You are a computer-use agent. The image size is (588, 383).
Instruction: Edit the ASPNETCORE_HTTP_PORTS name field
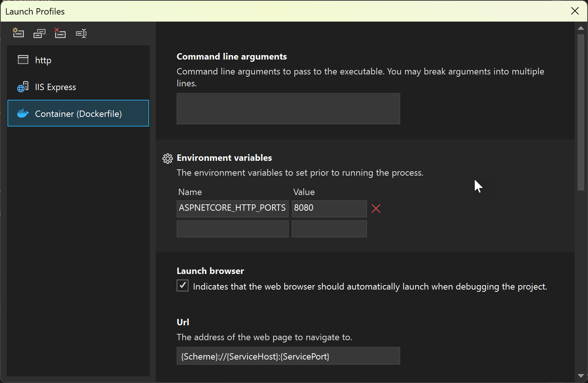[233, 208]
